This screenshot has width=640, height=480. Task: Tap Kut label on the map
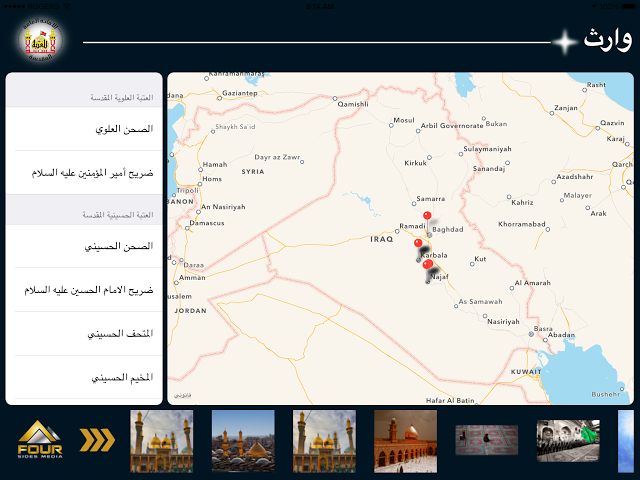click(x=480, y=259)
